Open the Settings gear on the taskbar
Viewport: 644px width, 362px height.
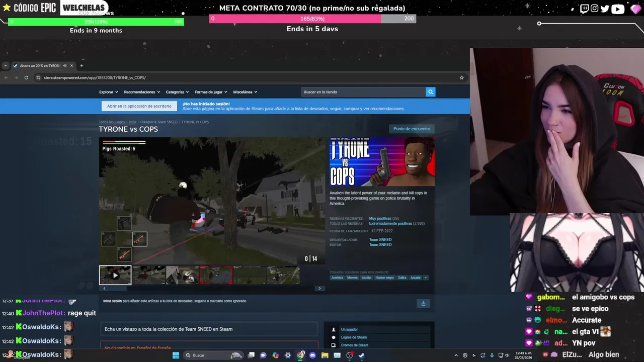tap(287, 355)
